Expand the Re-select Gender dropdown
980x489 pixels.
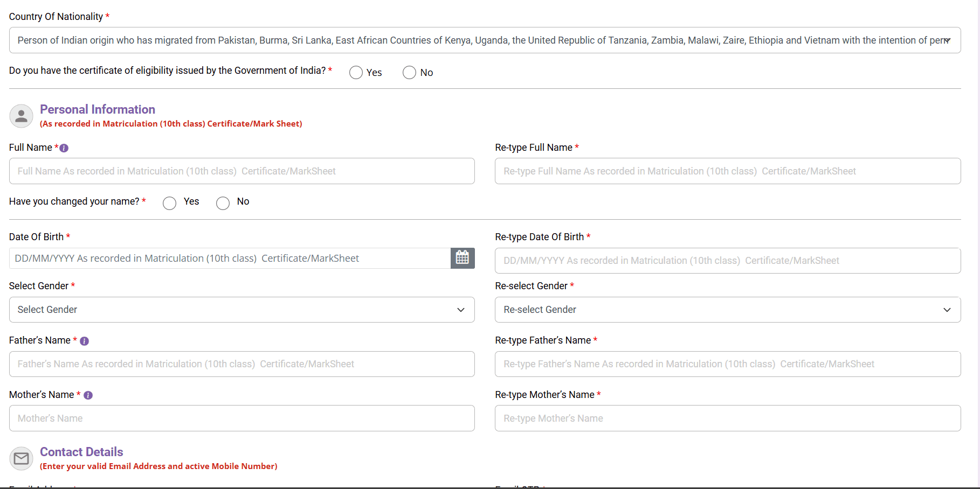tap(727, 310)
